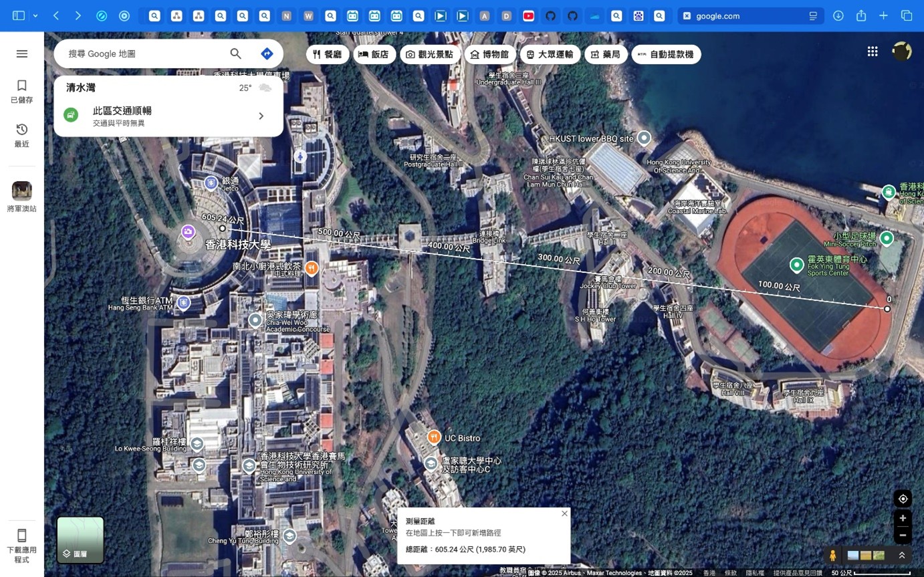Screen dimensions: 924x577
Task: Filter by 博物館 museums chip
Action: tap(490, 54)
